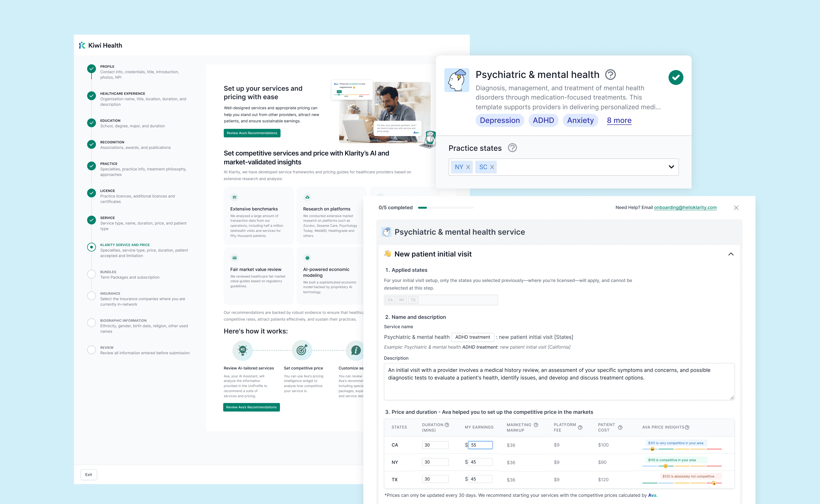
Task: Open help next to Psychiatric & mental health title
Action: coord(610,74)
